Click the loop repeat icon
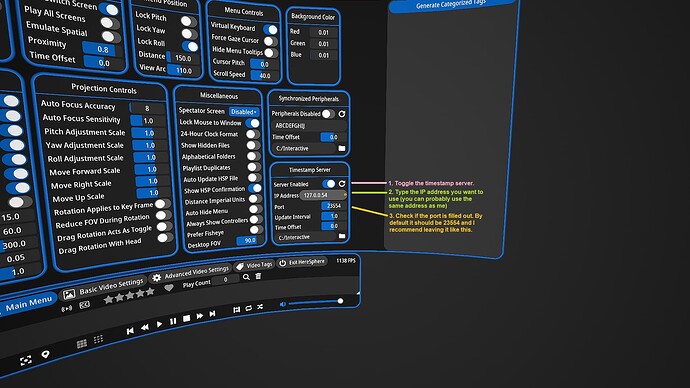Image resolution: width=690 pixels, height=388 pixels. (248, 308)
